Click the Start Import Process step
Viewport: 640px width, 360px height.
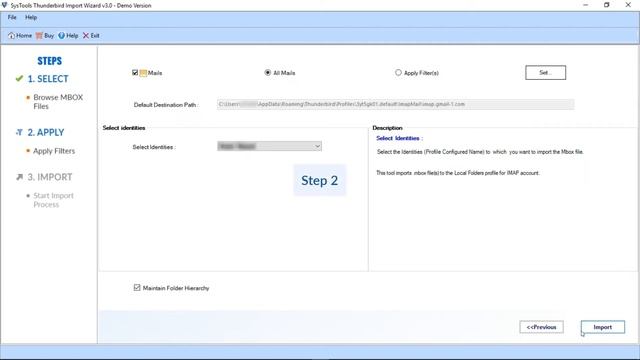click(x=53, y=200)
